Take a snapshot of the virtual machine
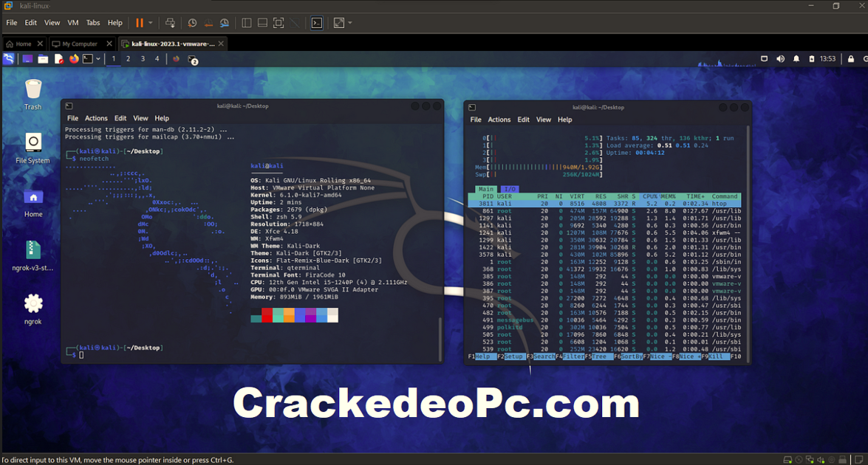Screen dimensions: 868x465 point(192,23)
